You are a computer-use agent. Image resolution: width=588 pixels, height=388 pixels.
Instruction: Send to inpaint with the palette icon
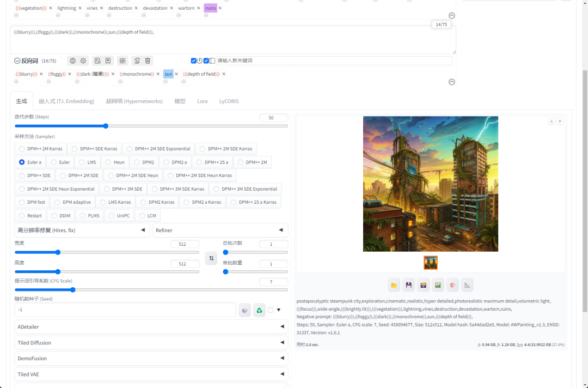point(452,285)
